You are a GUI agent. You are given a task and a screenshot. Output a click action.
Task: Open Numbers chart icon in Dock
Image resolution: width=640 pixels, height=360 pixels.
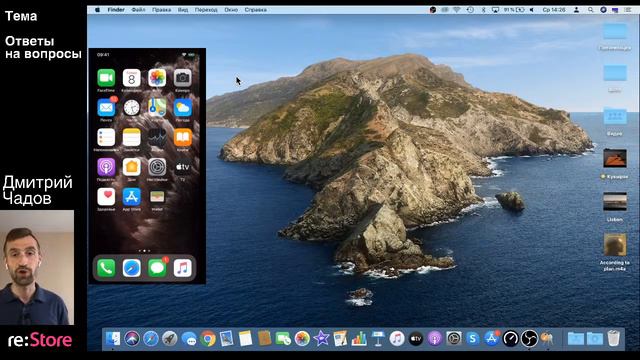click(359, 339)
